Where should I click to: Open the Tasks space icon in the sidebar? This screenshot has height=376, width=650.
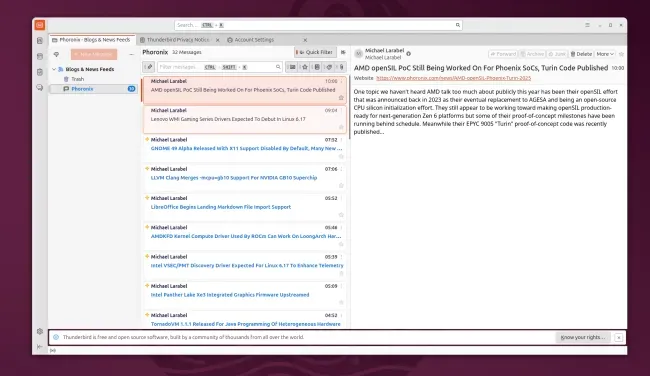40,72
